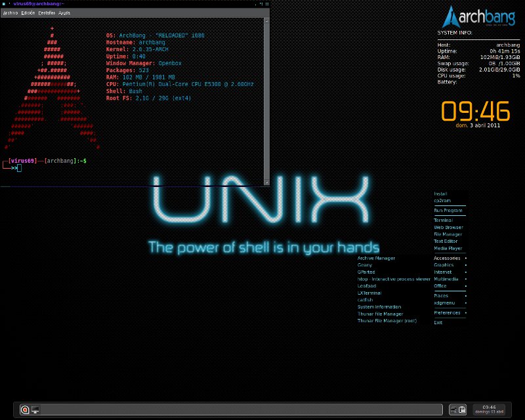The height and width of the screenshot is (420, 525).
Task: Launch Media Player from the menu
Action: pos(450,248)
